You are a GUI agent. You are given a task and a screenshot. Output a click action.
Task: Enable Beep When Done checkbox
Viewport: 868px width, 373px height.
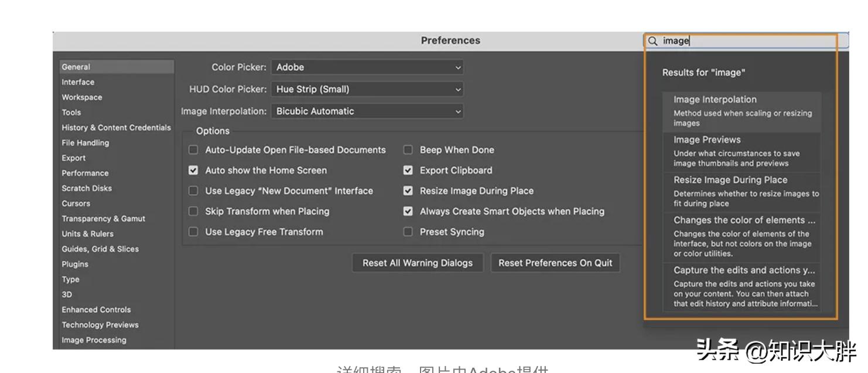(408, 150)
